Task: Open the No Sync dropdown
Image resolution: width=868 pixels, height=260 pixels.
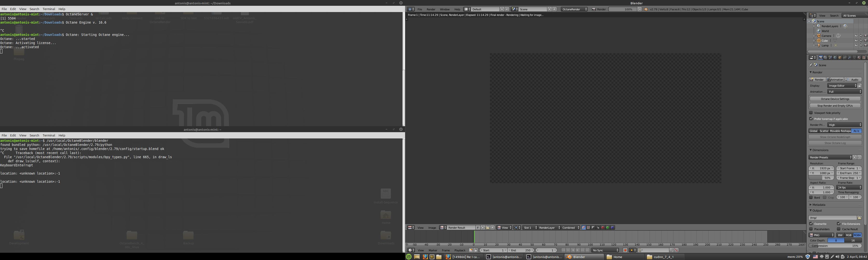Action: [x=605, y=250]
